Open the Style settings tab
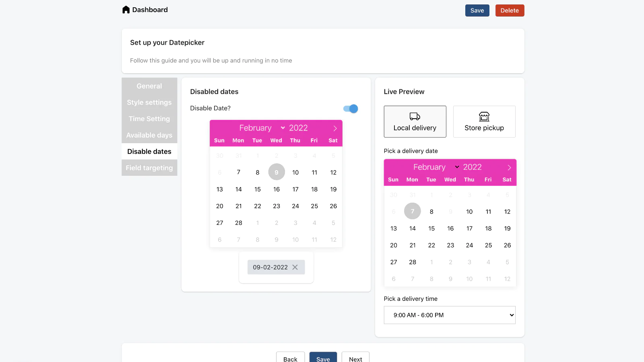This screenshot has height=362, width=644. click(149, 103)
